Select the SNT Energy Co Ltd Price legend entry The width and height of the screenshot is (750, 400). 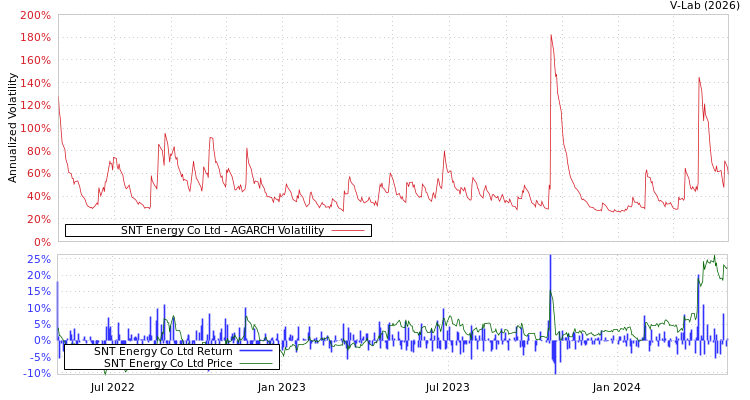(168, 363)
